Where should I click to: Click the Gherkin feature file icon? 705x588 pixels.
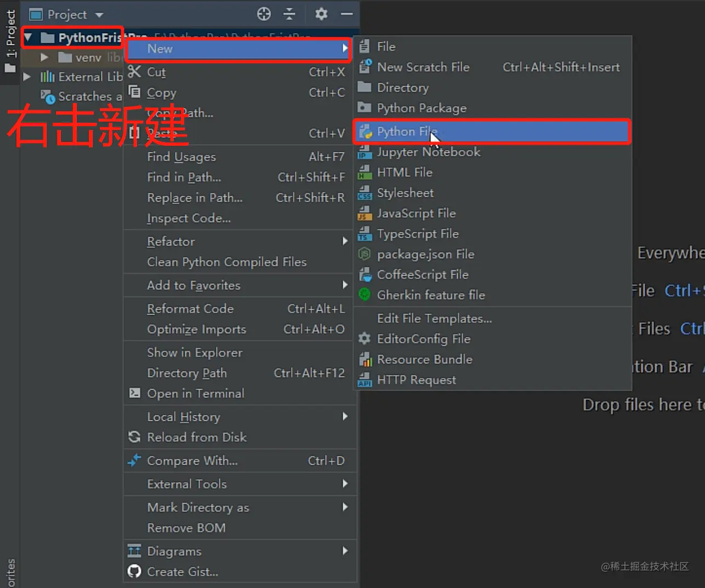365,294
